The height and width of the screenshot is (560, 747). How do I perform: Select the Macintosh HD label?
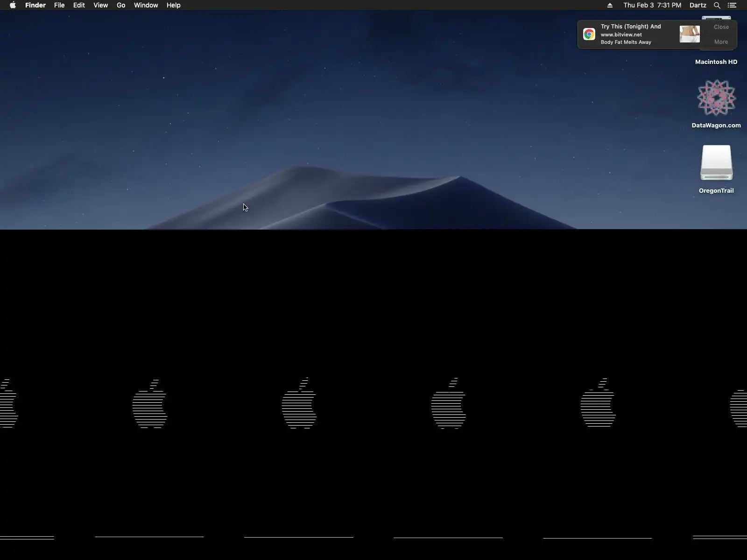(x=716, y=62)
